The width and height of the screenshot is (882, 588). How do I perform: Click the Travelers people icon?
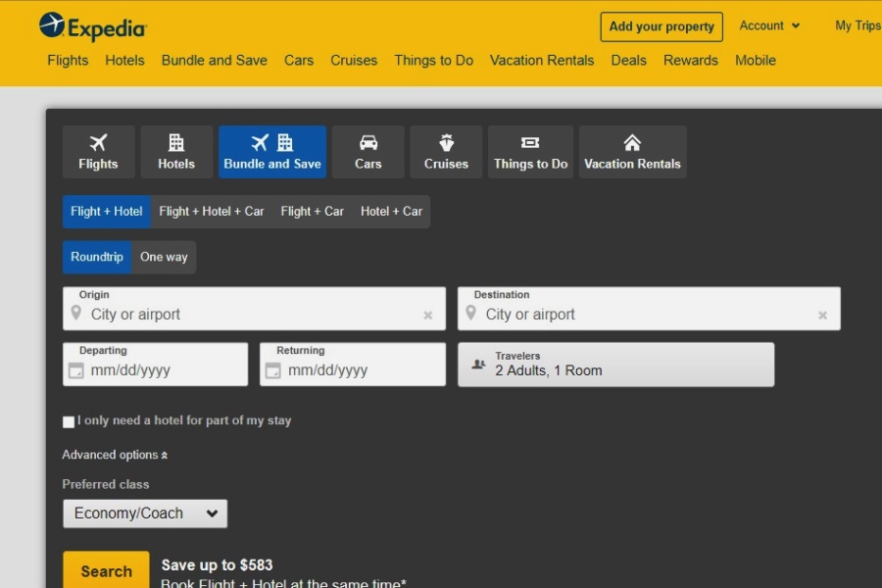pos(478,364)
